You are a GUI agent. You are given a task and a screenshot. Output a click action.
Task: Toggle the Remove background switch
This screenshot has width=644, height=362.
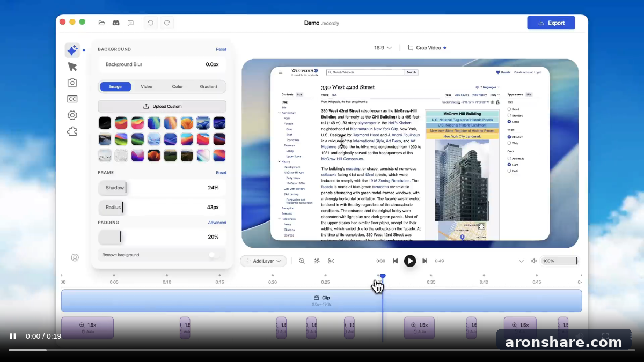pyautogui.click(x=216, y=255)
